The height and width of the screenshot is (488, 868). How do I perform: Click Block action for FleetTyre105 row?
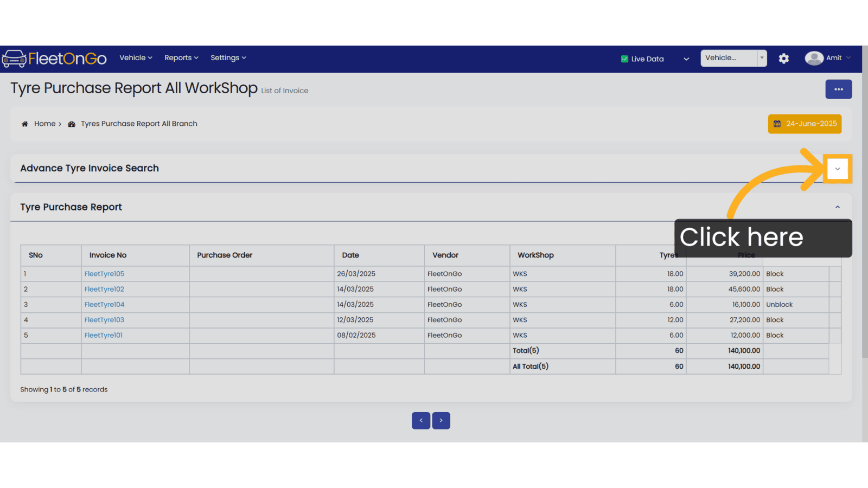point(775,274)
